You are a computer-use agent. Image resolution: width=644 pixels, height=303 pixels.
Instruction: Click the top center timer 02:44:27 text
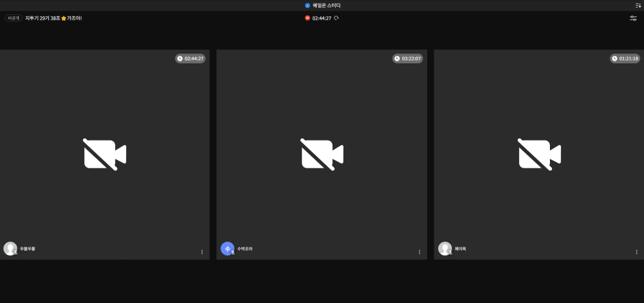[321, 18]
